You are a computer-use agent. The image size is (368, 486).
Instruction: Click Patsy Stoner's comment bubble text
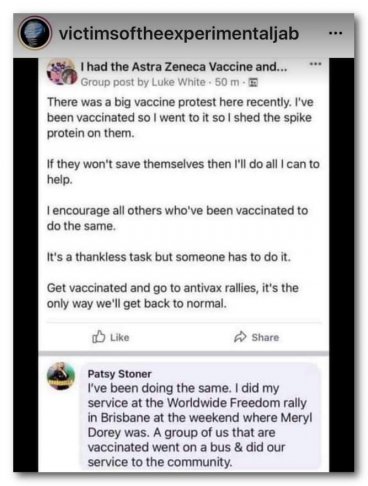click(200, 425)
